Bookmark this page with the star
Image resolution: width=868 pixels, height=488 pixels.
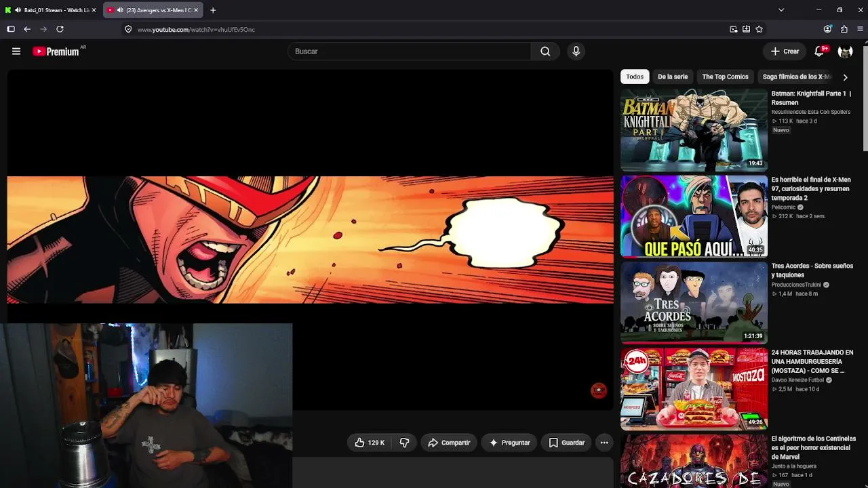pyautogui.click(x=759, y=29)
